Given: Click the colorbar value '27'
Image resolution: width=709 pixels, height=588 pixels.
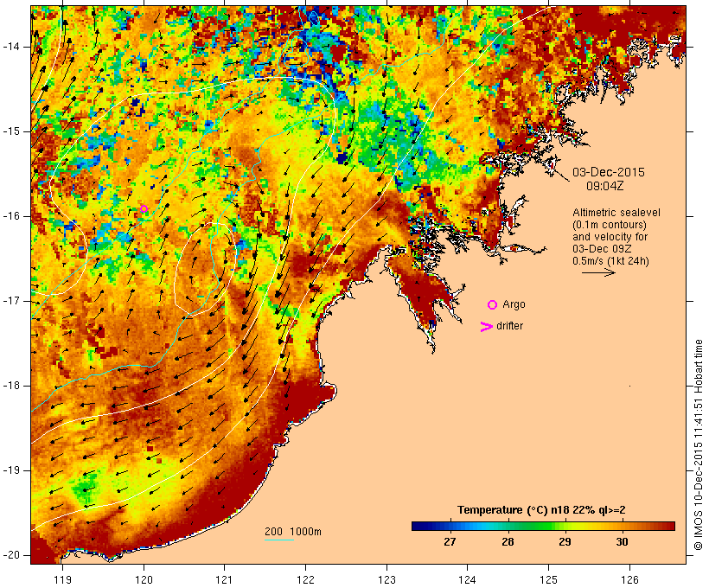Looking at the screenshot, I should click(x=450, y=542).
